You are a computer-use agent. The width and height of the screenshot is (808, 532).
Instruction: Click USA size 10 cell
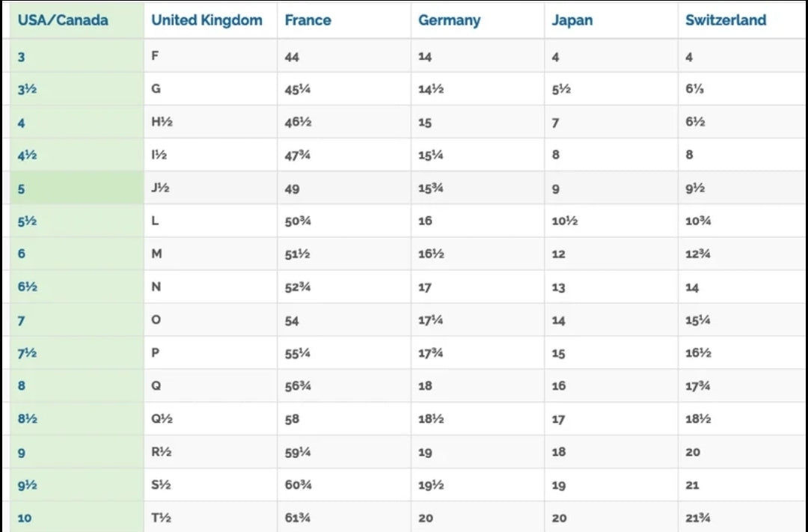pyautogui.click(x=77, y=517)
